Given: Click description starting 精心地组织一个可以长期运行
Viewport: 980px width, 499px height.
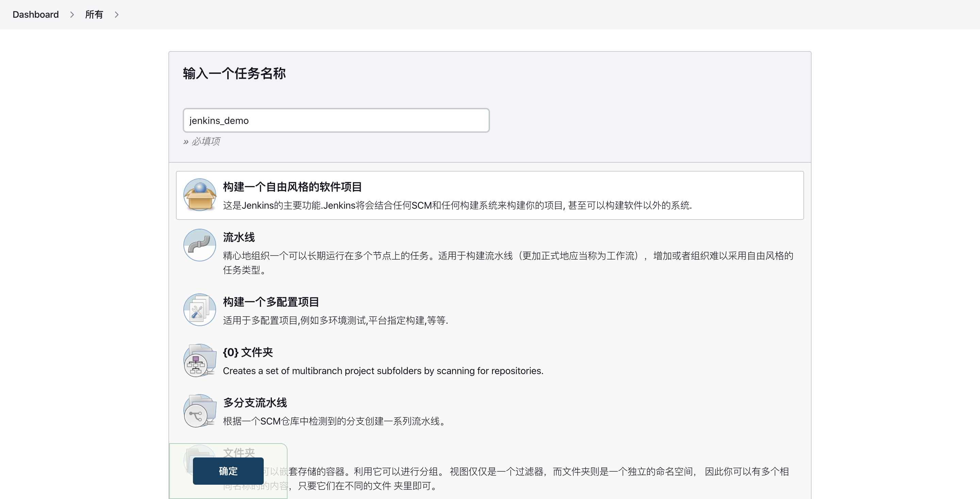Looking at the screenshot, I should (x=508, y=263).
